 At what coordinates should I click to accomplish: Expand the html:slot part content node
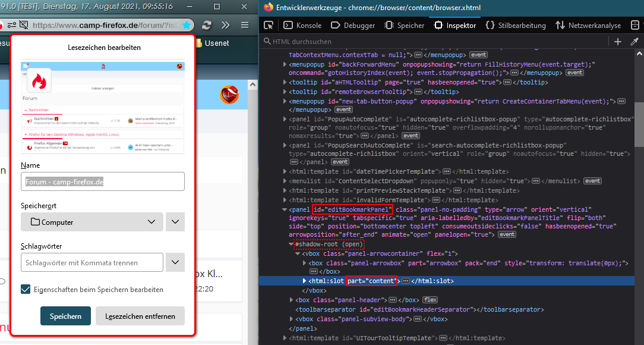[305, 280]
